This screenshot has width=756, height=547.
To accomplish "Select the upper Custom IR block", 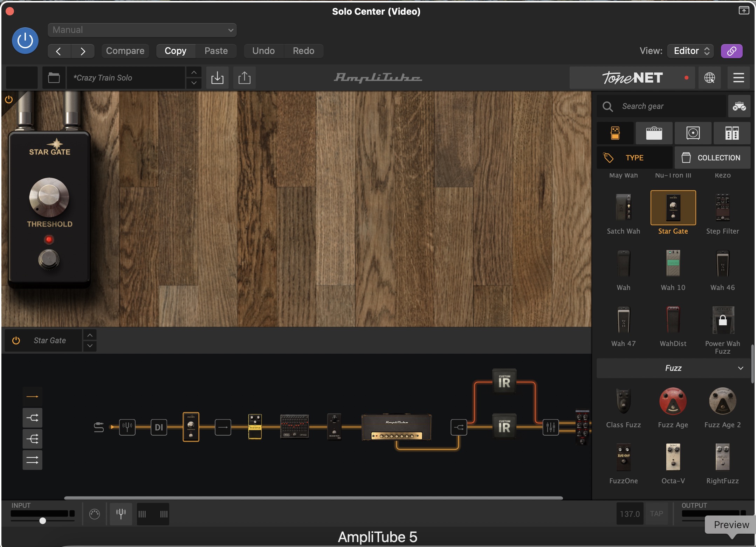I will pos(504,381).
